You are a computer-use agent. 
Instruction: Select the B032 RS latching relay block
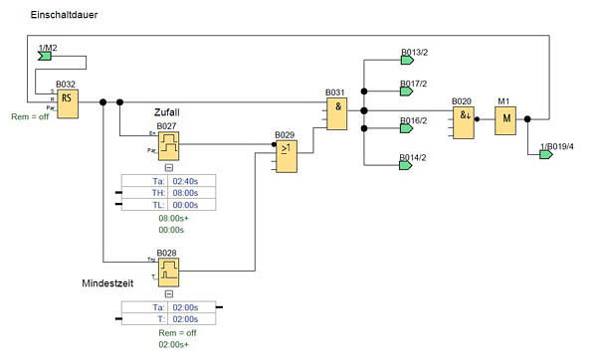(x=68, y=104)
